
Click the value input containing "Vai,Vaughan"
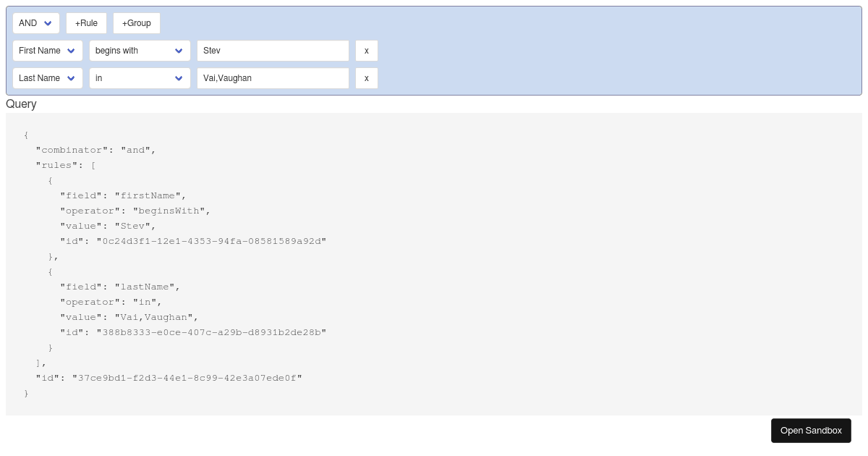273,78
